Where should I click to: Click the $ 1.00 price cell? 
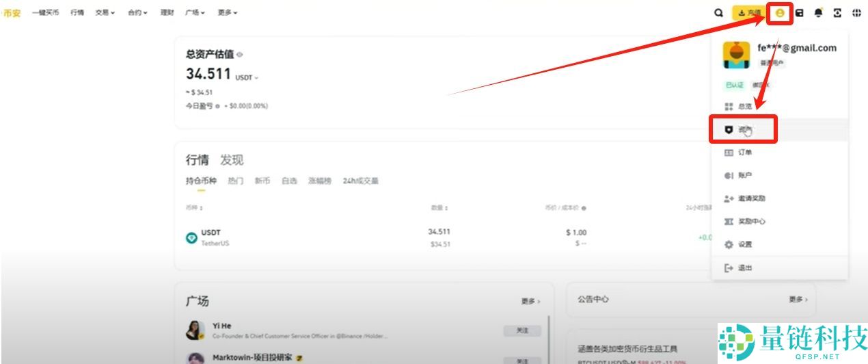coord(576,233)
